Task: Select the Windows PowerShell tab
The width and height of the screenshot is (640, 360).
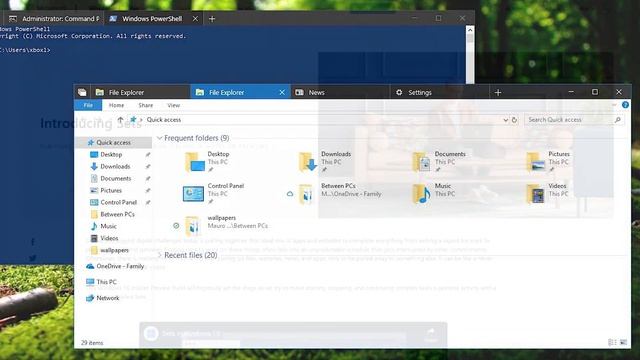Action: coord(152,18)
